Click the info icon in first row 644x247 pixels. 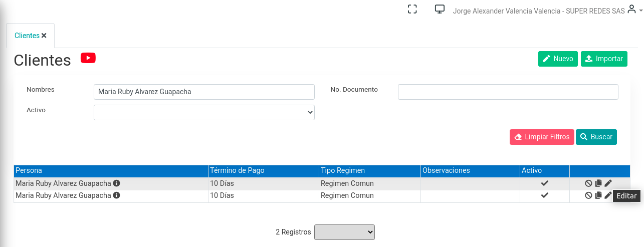(x=116, y=183)
